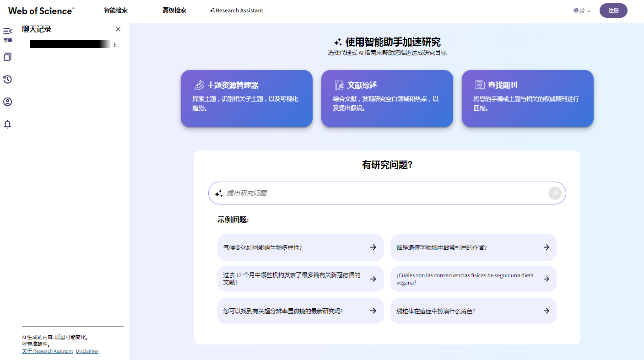The width and height of the screenshot is (644, 360).
Task: Open the 文献综述 literature review card
Action: coord(387,98)
